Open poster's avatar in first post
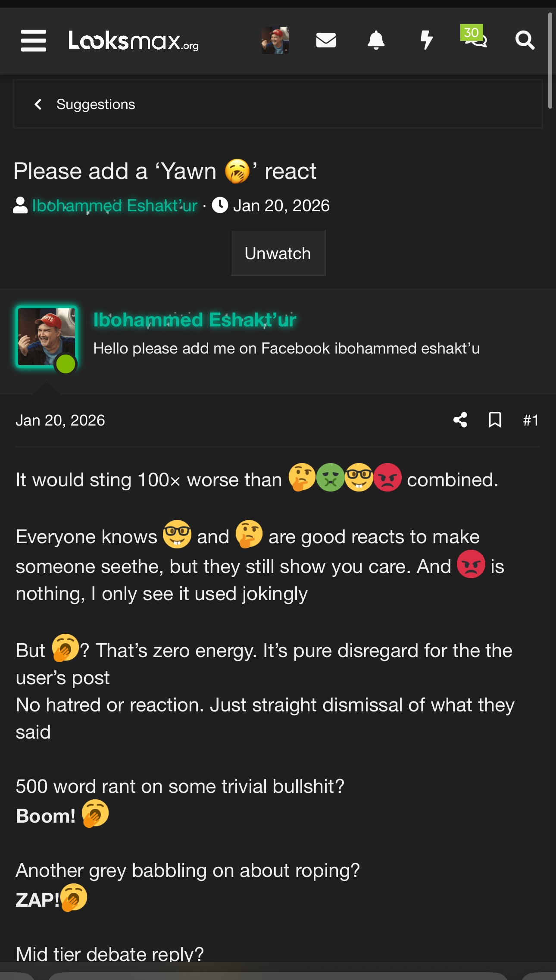The height and width of the screenshot is (980, 556). pos(46,337)
